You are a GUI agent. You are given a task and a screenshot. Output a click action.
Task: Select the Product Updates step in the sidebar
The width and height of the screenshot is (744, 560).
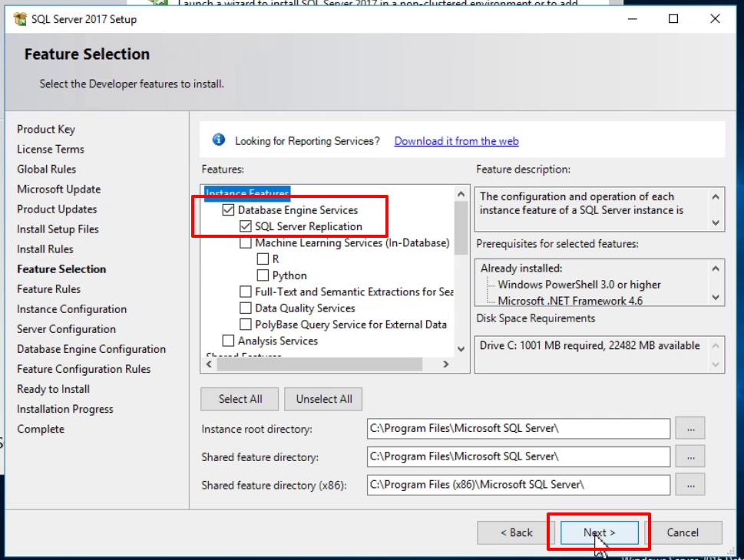pyautogui.click(x=57, y=209)
